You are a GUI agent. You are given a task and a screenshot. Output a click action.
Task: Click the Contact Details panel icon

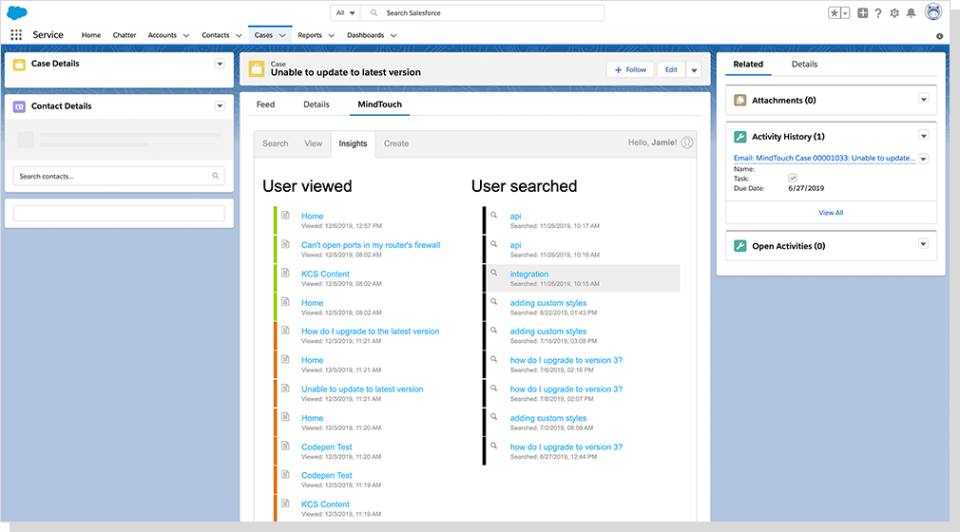click(x=20, y=107)
